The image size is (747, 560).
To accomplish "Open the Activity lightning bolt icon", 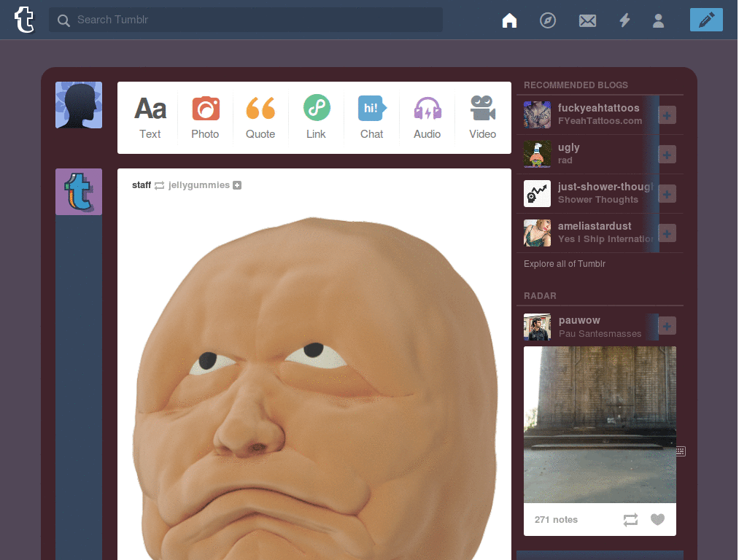I will point(624,20).
